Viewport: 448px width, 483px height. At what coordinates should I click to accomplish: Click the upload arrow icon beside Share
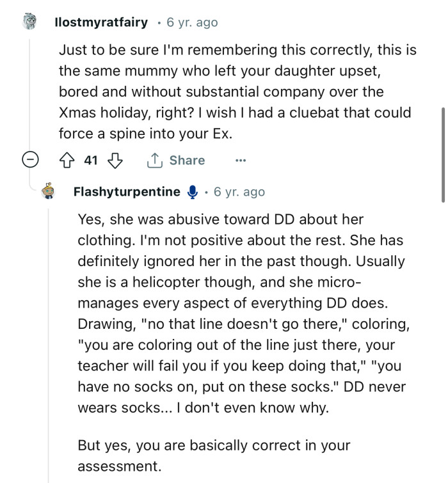[x=155, y=161]
